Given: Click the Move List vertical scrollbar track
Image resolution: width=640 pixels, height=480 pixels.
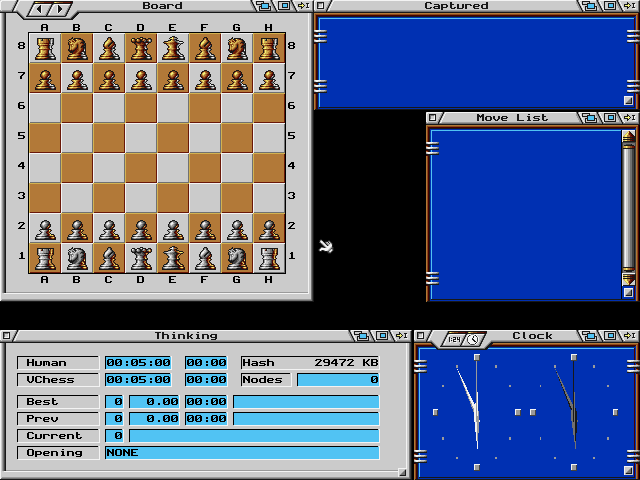Looking at the screenshot, I should click(629, 206).
